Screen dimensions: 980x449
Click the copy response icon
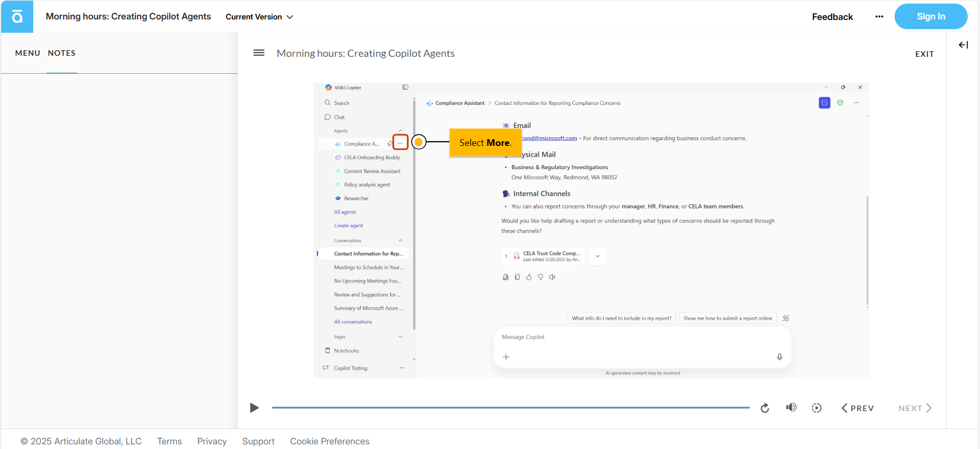(x=517, y=277)
